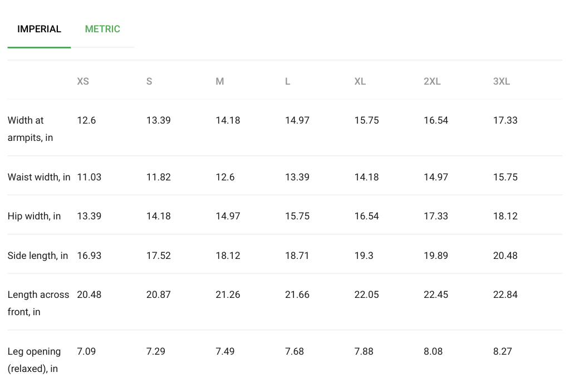This screenshot has height=392, width=574.
Task: Click the "Width at armpits, in" row label
Action: pyautogui.click(x=30, y=129)
